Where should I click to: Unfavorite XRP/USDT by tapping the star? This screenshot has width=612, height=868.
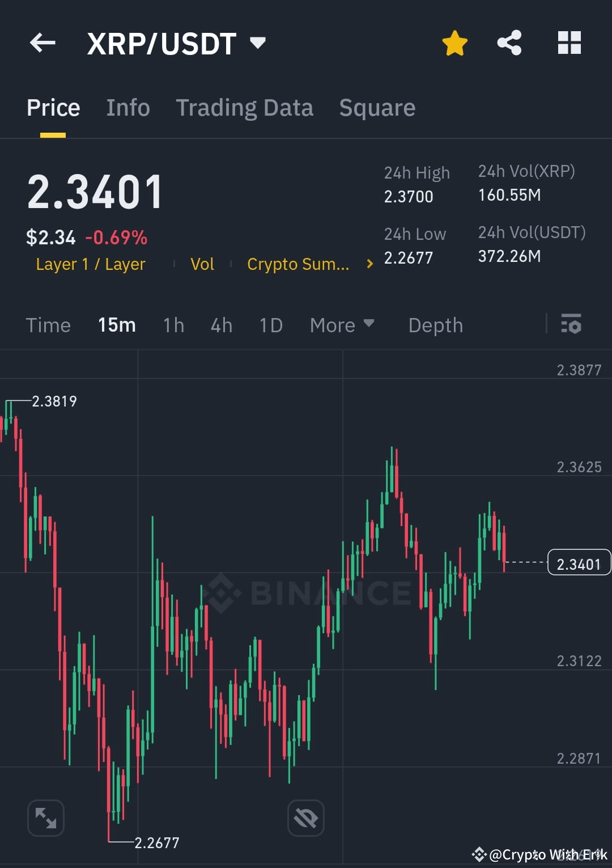455,42
